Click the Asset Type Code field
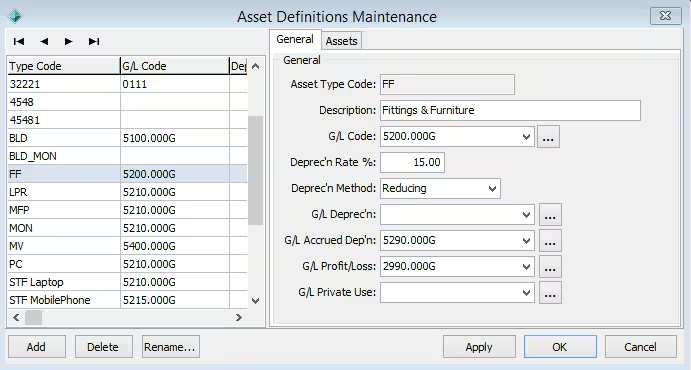 point(447,84)
